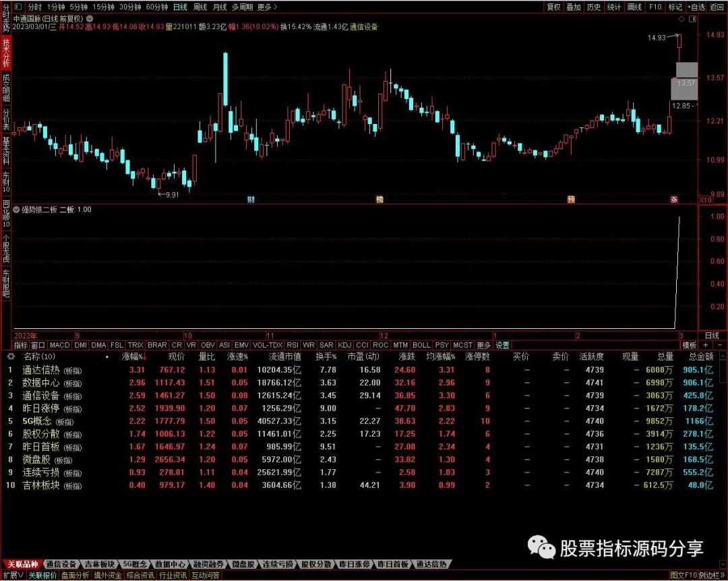Open 个股龙虎 in left sidebar
Image resolution: width=728 pixels, height=581 pixels.
(x=5, y=249)
